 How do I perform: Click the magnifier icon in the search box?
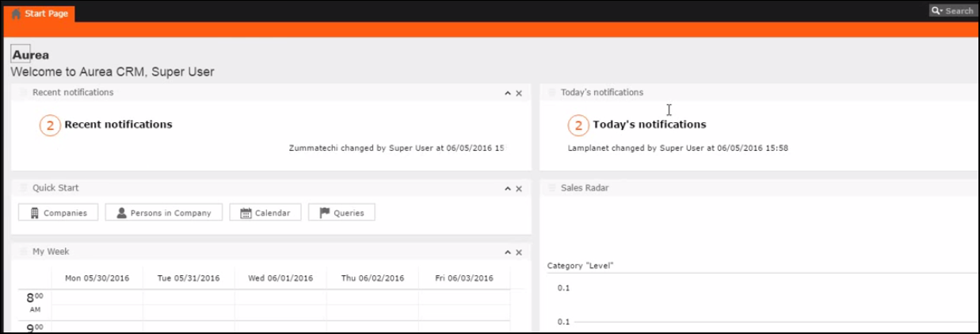(x=937, y=11)
